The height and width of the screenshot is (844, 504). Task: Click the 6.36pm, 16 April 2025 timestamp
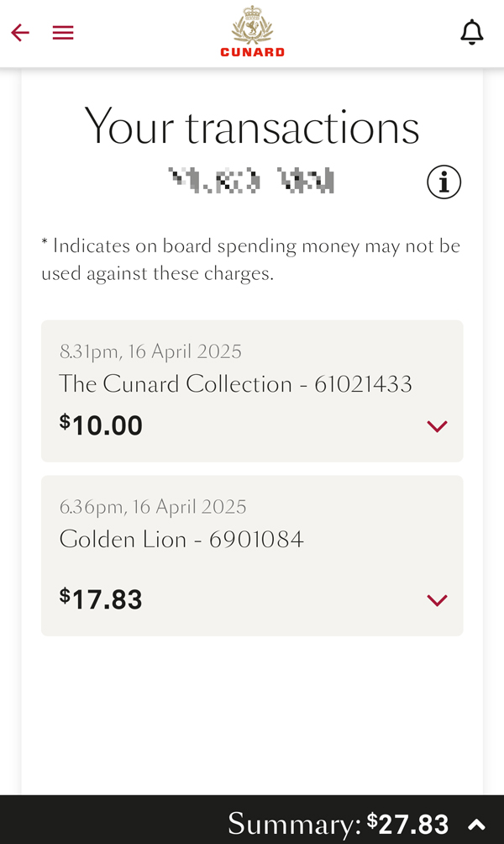[153, 507]
